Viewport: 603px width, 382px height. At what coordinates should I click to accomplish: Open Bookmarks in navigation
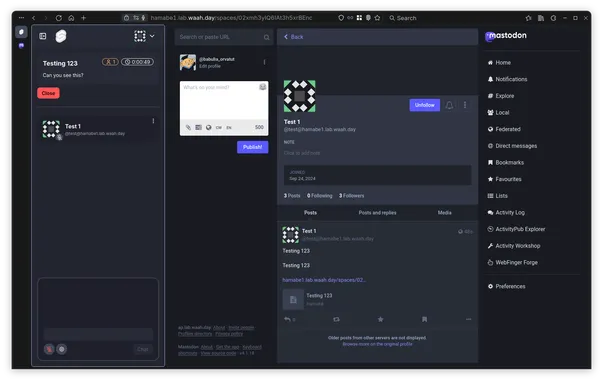tap(505, 163)
